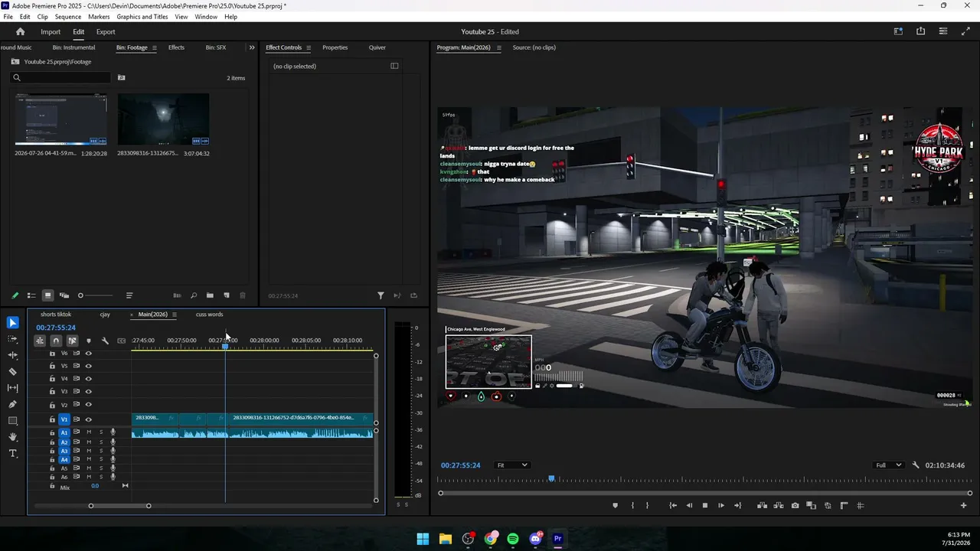Switch to the Effects tab
980x551 pixels.
coord(176,47)
